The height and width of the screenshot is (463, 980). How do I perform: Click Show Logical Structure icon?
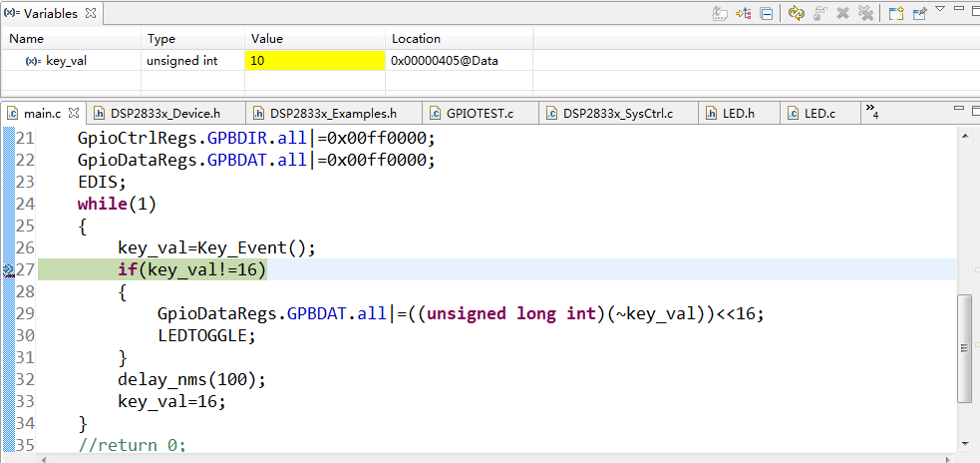743,13
